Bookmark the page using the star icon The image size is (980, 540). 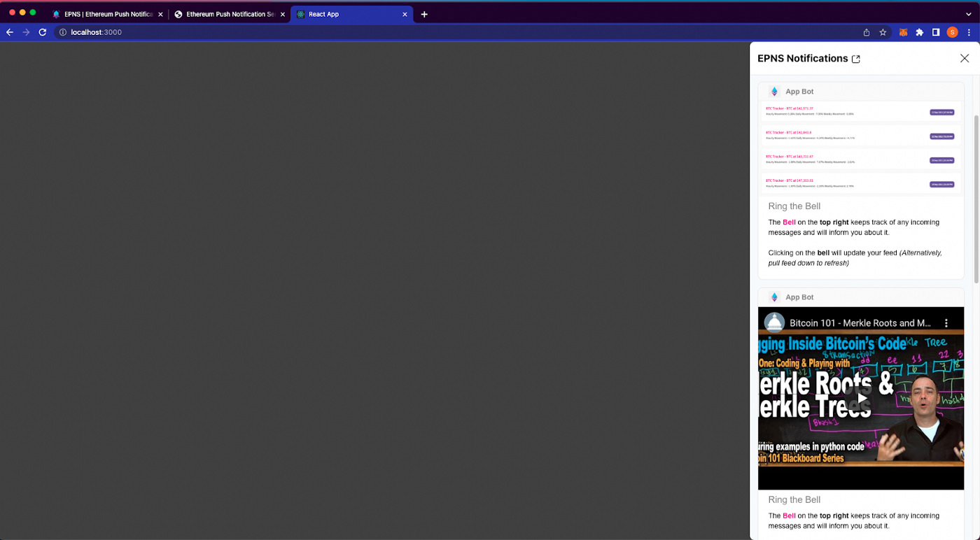point(882,31)
